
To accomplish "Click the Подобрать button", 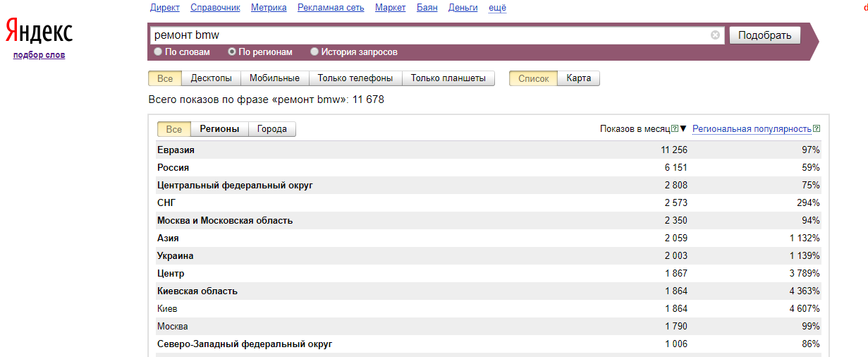I will pos(765,35).
